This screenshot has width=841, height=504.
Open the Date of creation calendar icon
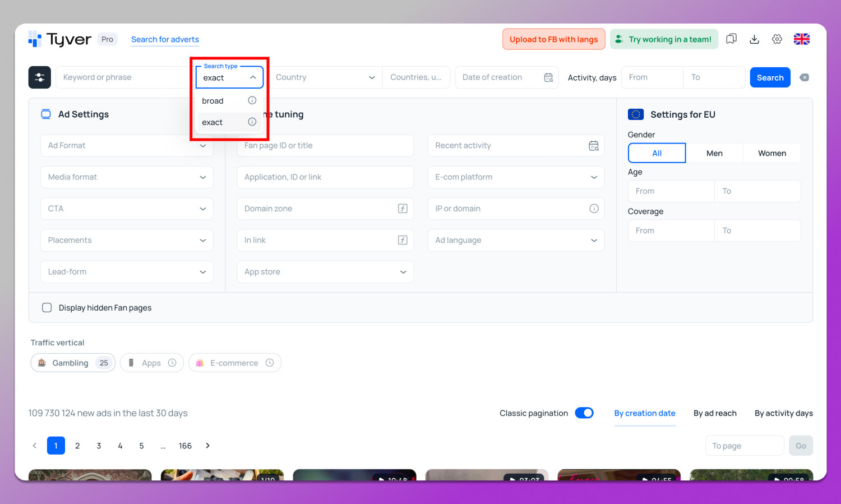point(548,77)
